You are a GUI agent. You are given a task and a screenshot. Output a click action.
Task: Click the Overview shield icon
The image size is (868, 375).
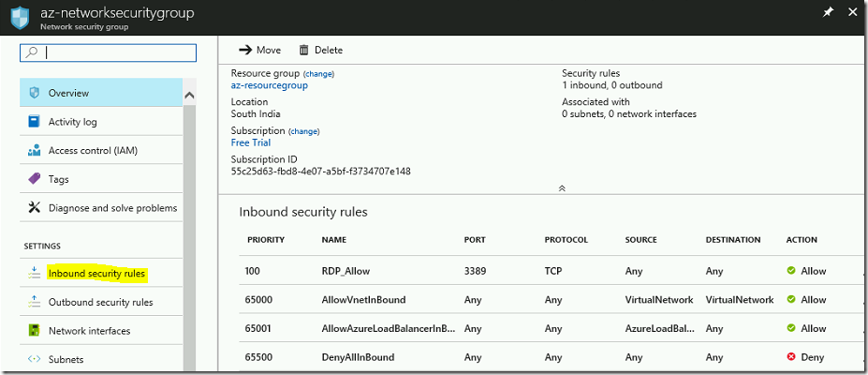tap(35, 93)
